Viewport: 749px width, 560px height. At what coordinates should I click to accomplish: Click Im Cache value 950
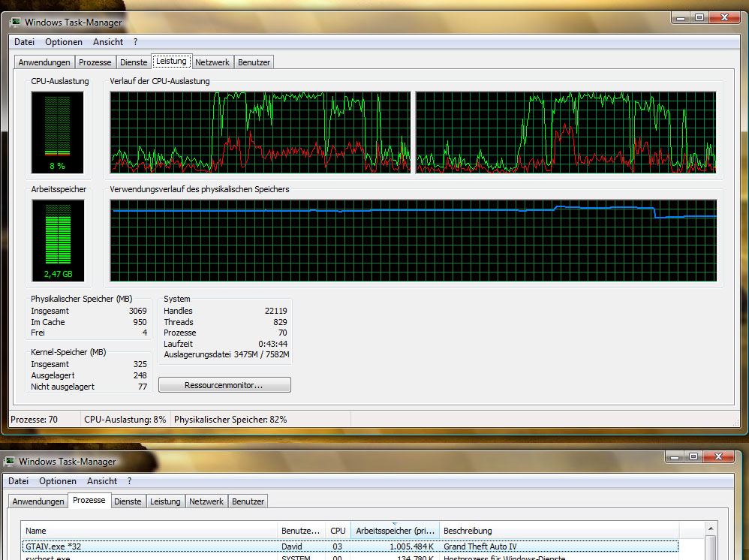[x=140, y=322]
